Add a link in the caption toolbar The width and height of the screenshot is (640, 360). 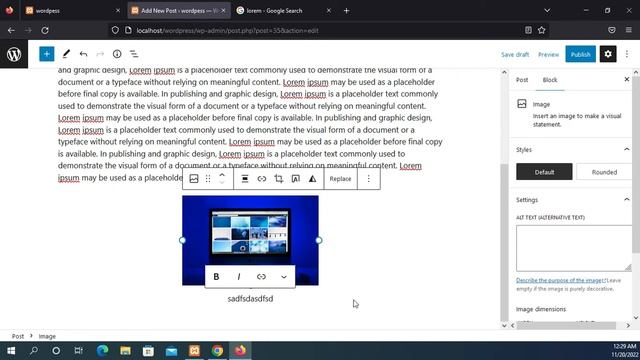(261, 277)
